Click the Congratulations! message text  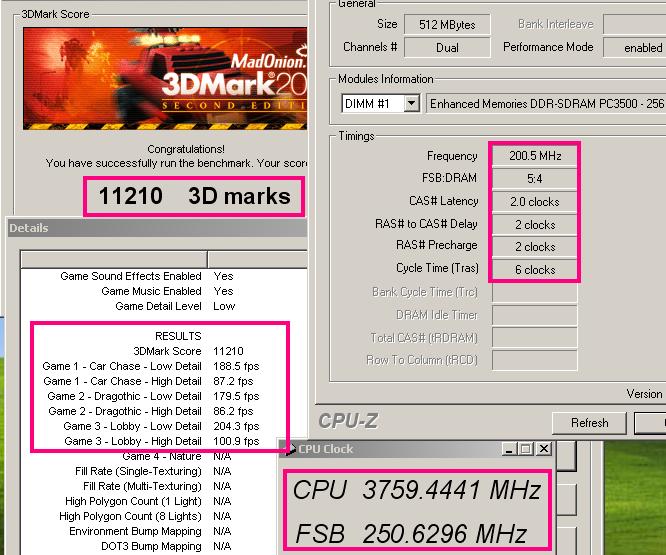pos(186,149)
